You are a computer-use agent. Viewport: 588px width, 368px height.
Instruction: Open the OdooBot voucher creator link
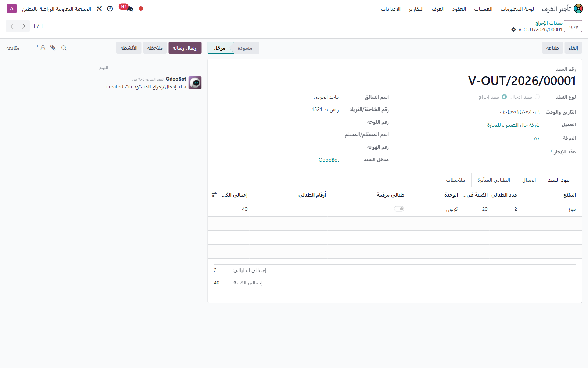pos(329,160)
